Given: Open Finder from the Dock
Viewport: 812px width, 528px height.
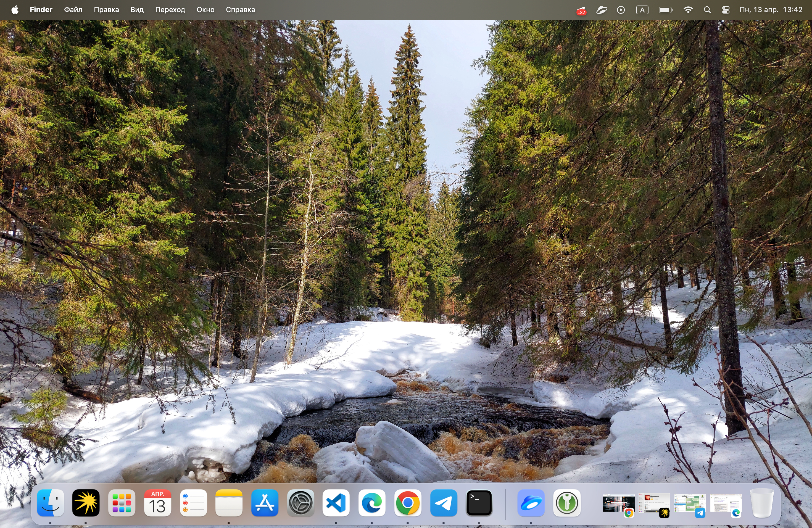Looking at the screenshot, I should point(51,503).
